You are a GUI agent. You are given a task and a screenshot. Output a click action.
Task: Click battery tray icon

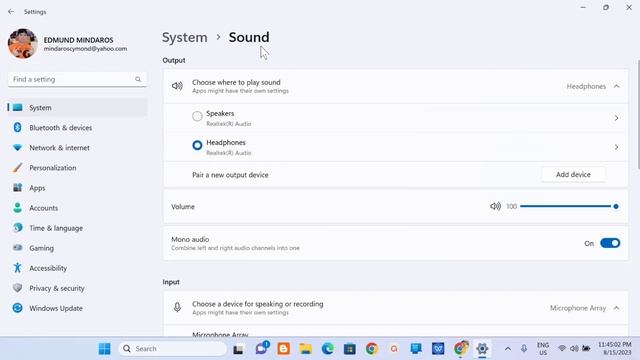(586, 349)
